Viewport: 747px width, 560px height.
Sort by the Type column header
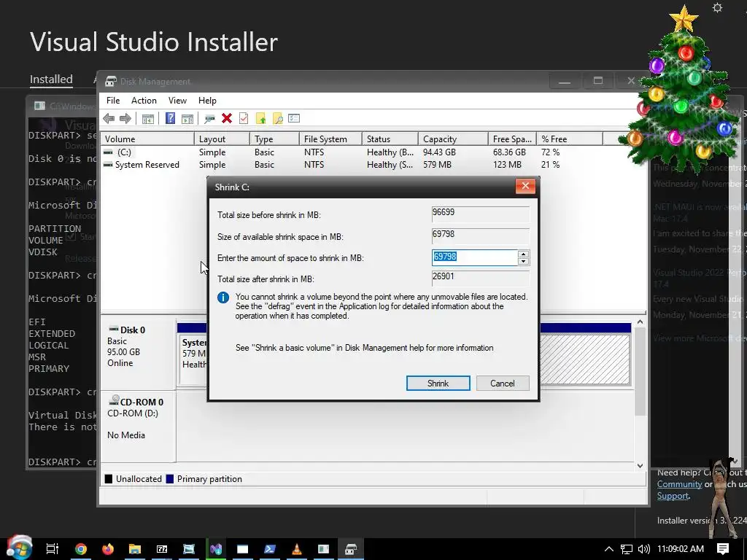click(x=275, y=139)
